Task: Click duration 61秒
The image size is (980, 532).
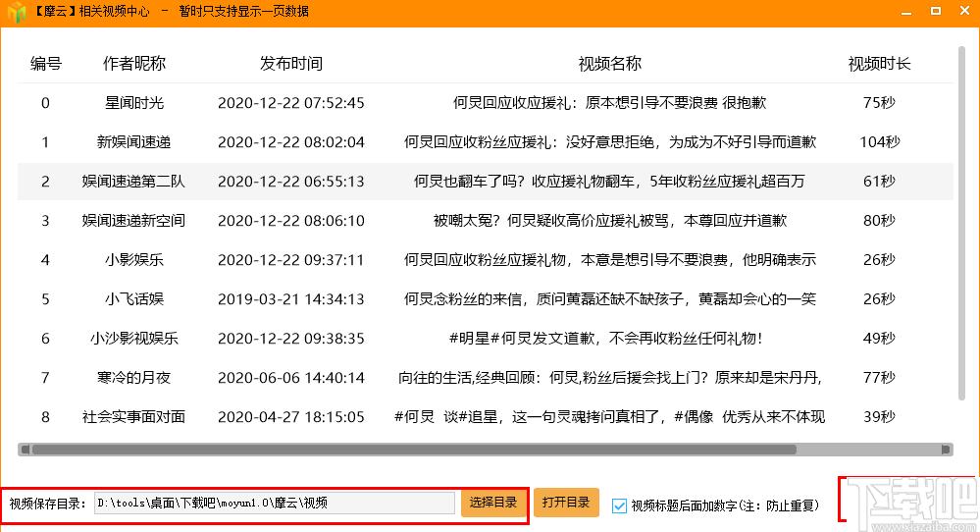Action: point(879,182)
